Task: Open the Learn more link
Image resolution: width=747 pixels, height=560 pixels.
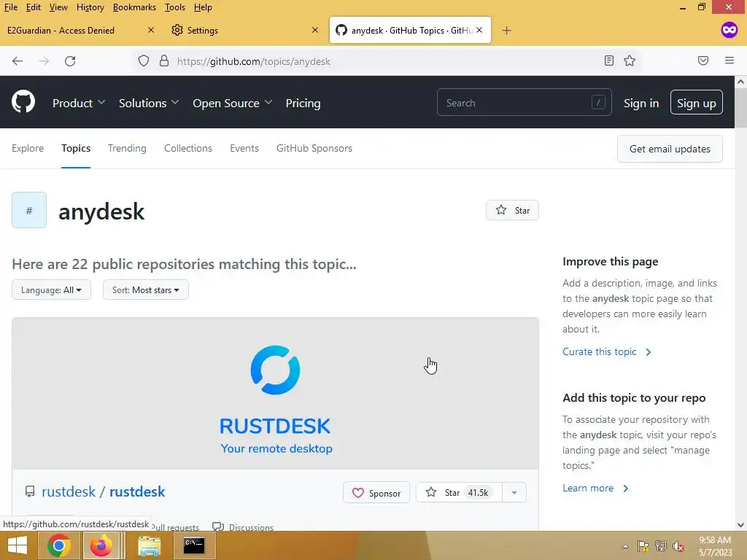Action: 595,488
